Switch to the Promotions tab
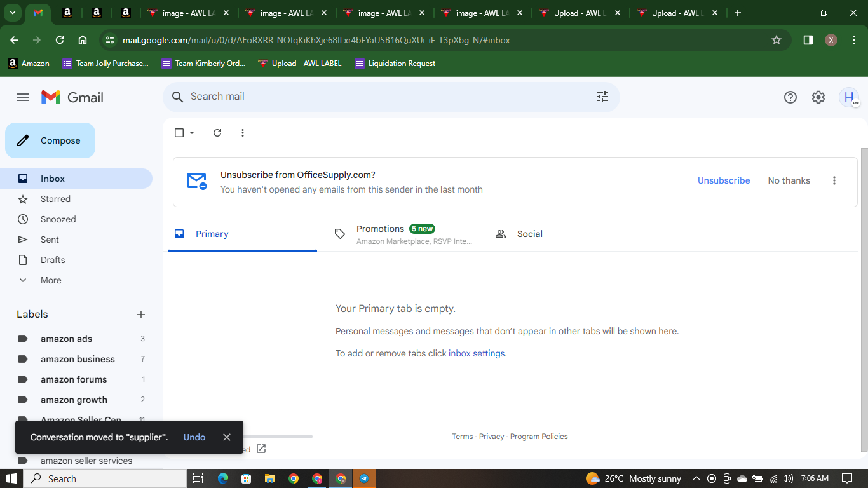Screen dimensions: 868x488 [403, 234]
